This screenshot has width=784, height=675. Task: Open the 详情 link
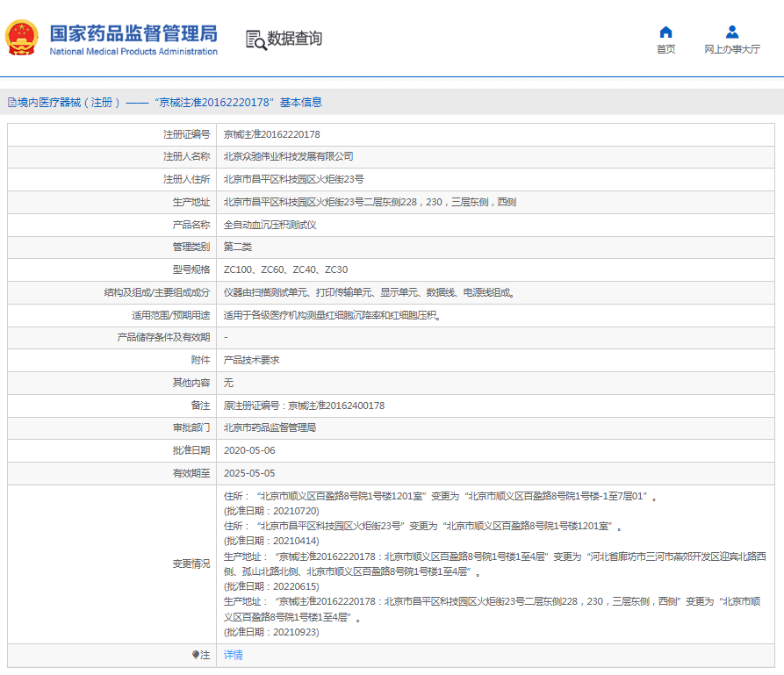pos(233,655)
